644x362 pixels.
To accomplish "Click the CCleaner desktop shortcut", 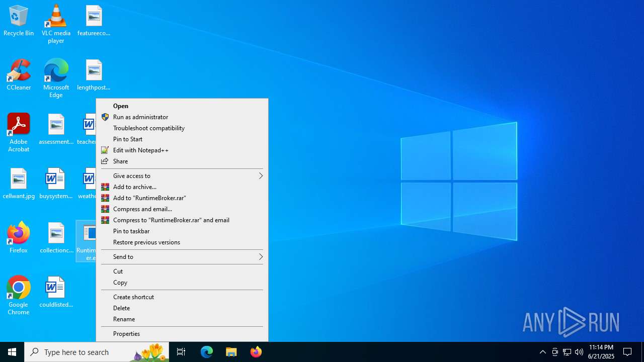I will pos(19,75).
